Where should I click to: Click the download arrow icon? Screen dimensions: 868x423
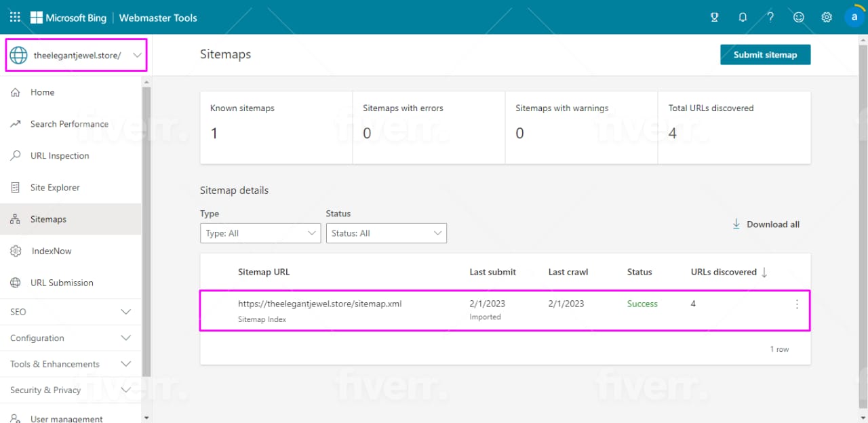tap(736, 224)
